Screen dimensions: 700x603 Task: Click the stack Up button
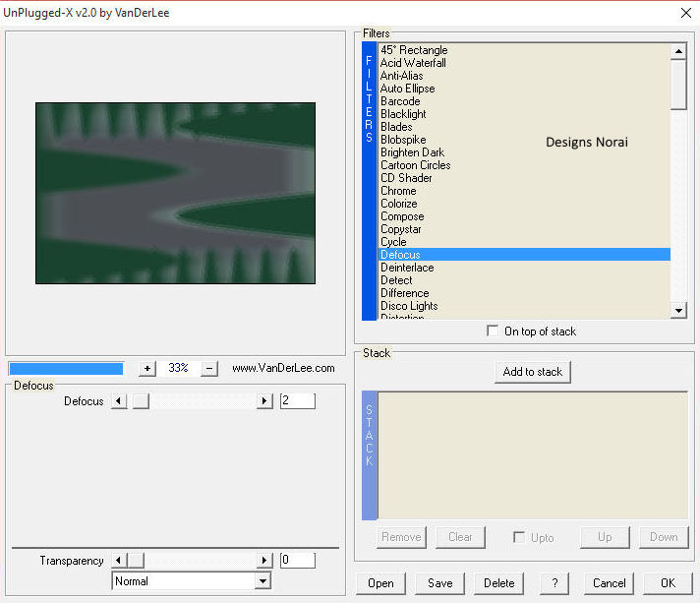(x=605, y=537)
